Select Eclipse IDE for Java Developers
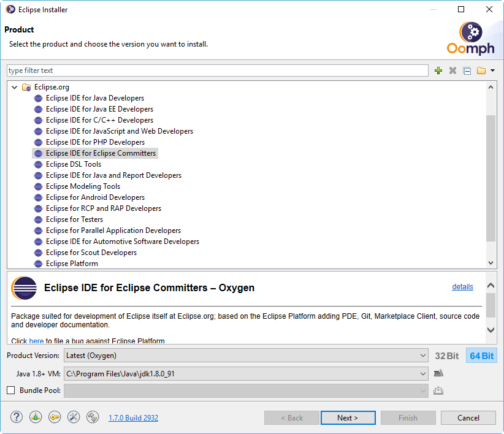 pos(89,98)
